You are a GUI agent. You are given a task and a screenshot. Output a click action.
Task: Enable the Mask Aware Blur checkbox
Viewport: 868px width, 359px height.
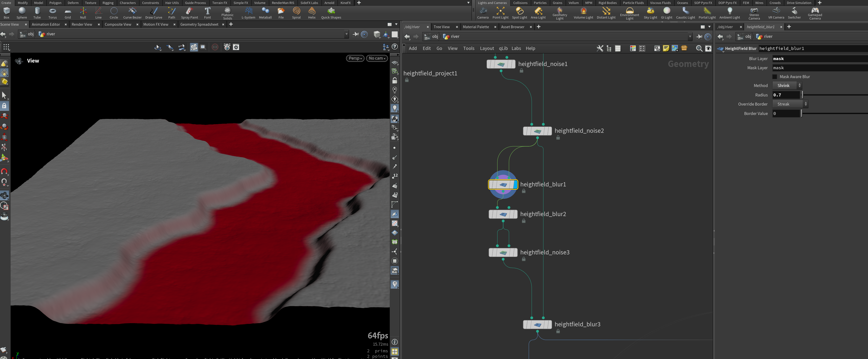coord(775,77)
